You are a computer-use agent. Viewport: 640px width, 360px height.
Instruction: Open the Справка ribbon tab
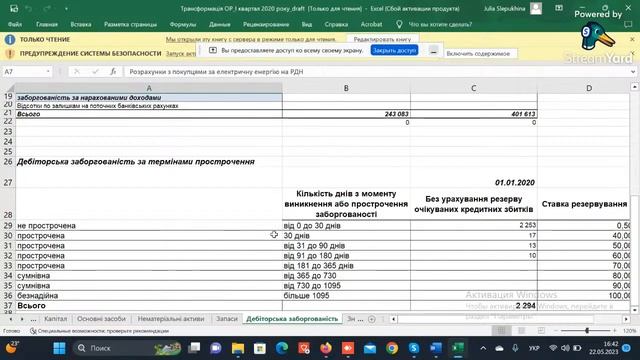tap(336, 24)
